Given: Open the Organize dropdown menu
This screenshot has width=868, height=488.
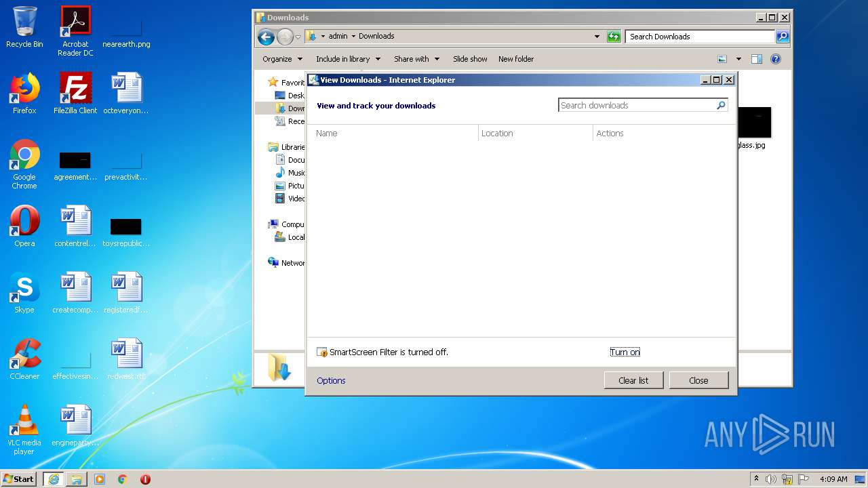Looking at the screenshot, I should click(x=282, y=59).
